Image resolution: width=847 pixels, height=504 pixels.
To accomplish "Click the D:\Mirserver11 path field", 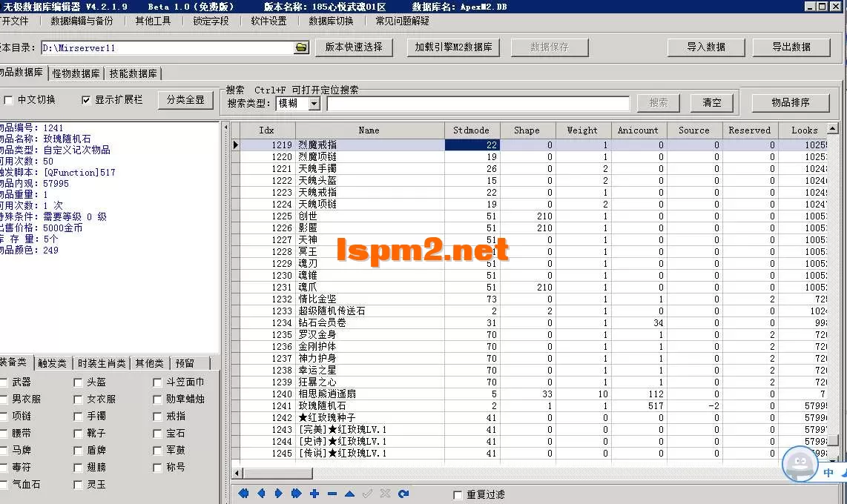I will coord(168,48).
